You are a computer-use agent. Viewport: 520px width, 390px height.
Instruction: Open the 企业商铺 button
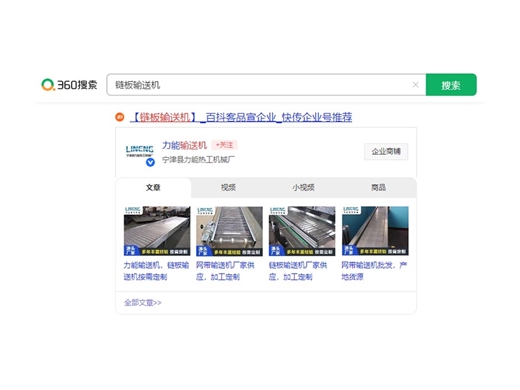[386, 152]
